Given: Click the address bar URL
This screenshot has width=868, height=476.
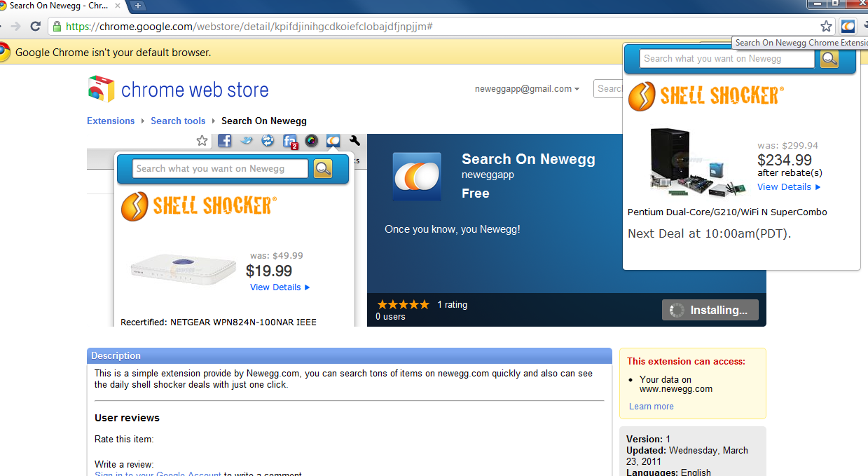Looking at the screenshot, I should coord(249,27).
